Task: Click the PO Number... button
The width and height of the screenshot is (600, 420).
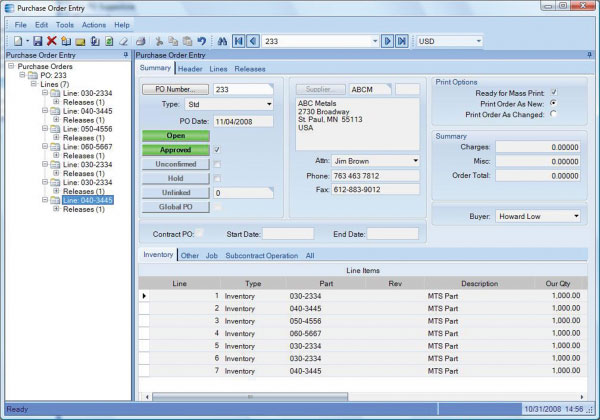Action: [x=175, y=89]
